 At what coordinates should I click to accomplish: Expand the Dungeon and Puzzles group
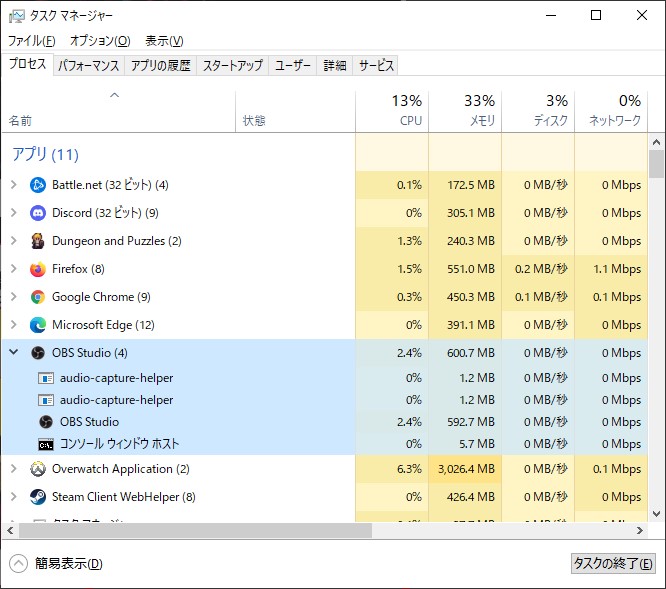14,241
